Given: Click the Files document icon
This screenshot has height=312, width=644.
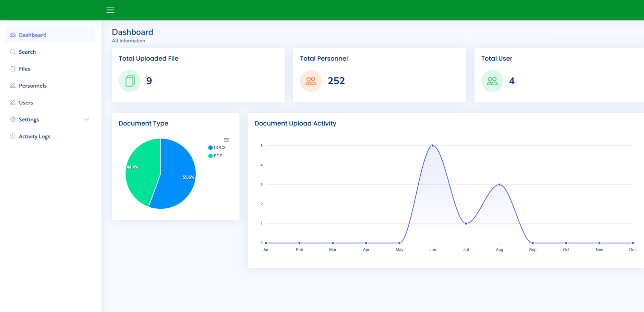Looking at the screenshot, I should [x=13, y=68].
